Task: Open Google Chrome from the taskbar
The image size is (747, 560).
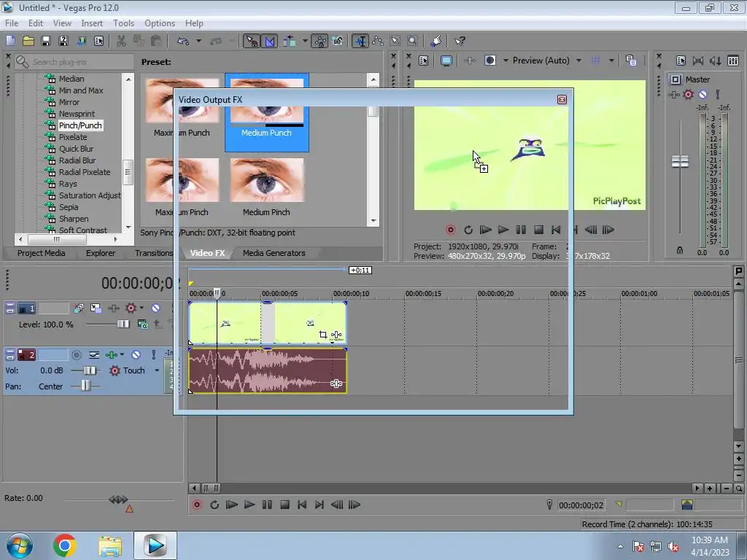Action: (x=65, y=545)
